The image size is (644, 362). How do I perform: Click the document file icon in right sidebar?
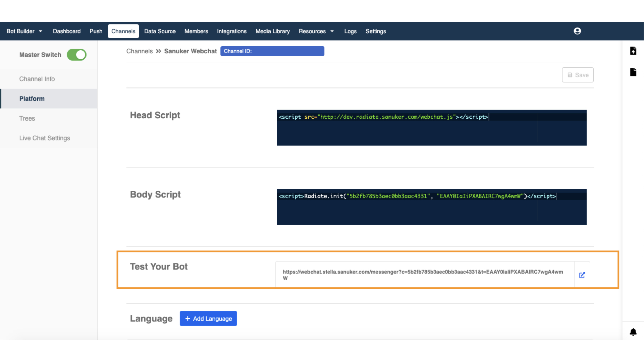tap(633, 72)
